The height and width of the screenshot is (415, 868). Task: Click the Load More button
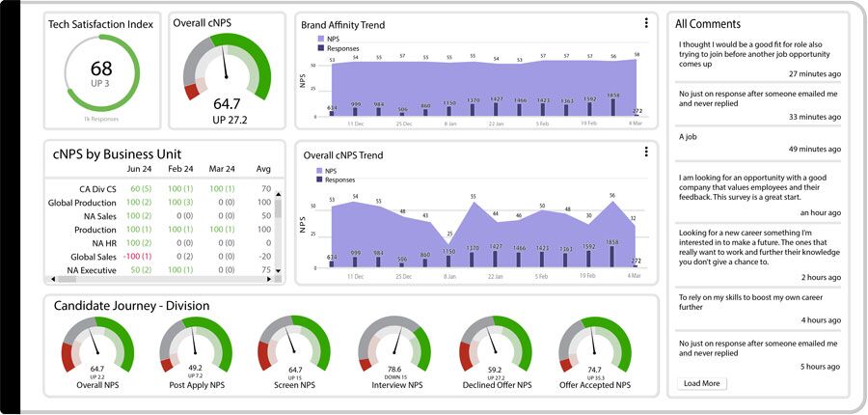702,383
